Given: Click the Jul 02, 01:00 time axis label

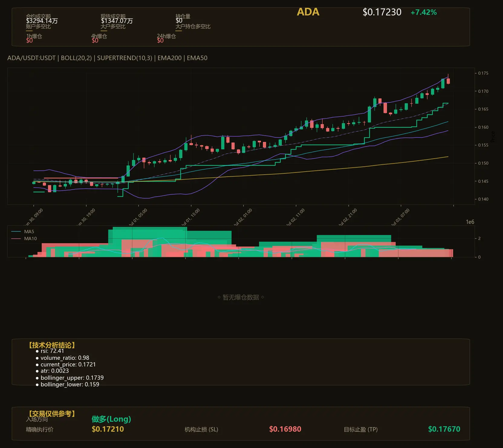Looking at the screenshot, I should [x=243, y=217].
